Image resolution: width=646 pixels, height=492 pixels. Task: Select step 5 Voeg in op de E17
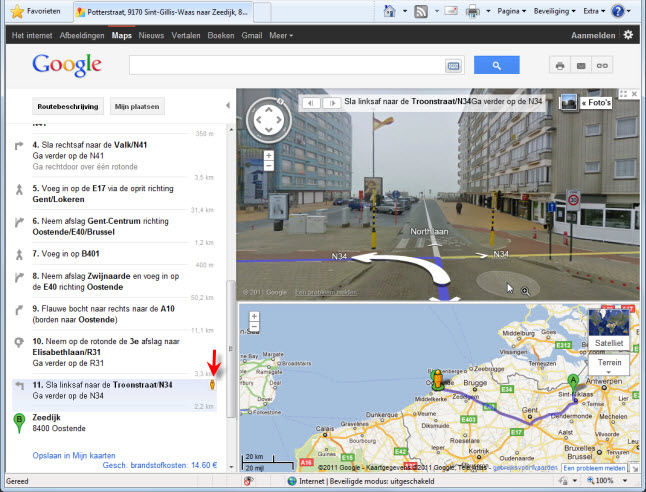(x=115, y=194)
